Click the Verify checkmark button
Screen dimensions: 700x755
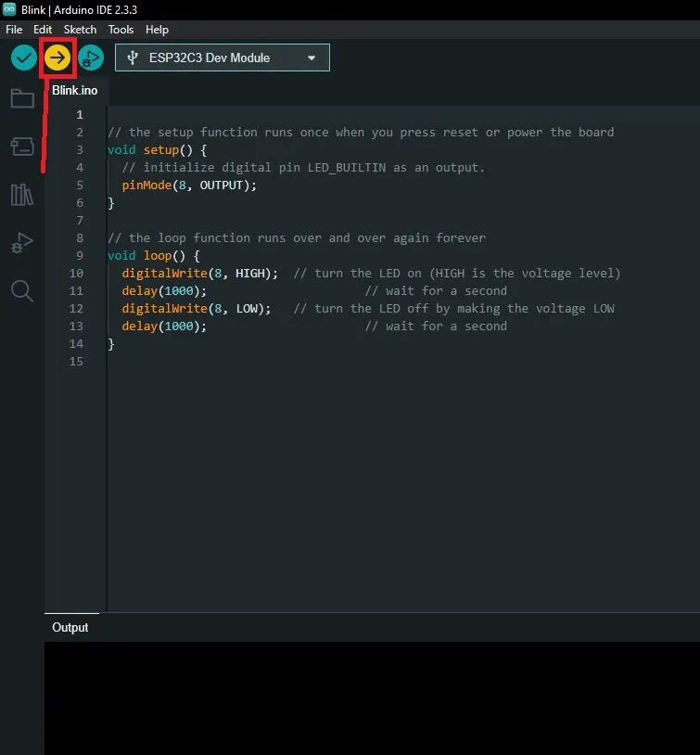(x=24, y=58)
